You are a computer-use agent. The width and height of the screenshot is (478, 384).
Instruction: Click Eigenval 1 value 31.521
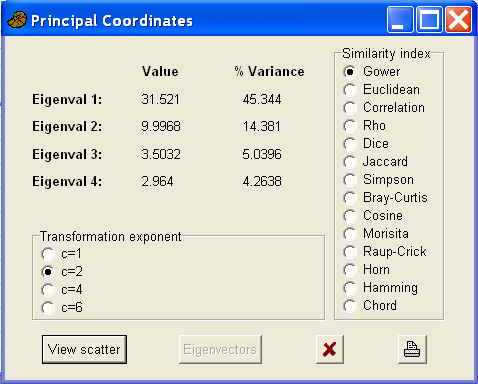click(x=160, y=99)
